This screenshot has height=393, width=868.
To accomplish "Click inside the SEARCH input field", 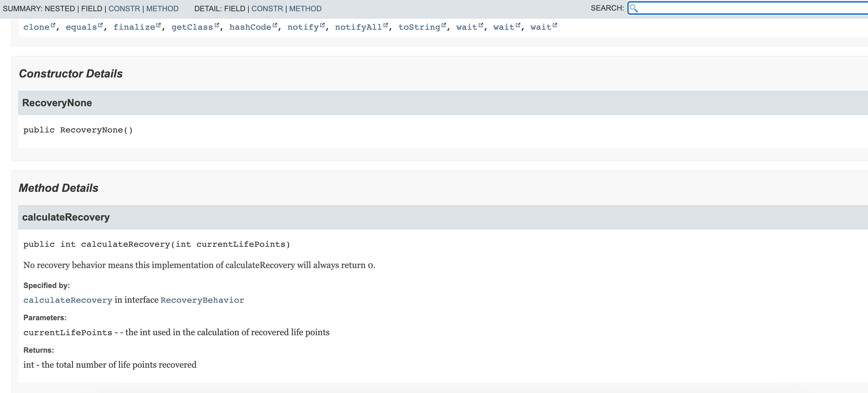I will pos(741,8).
